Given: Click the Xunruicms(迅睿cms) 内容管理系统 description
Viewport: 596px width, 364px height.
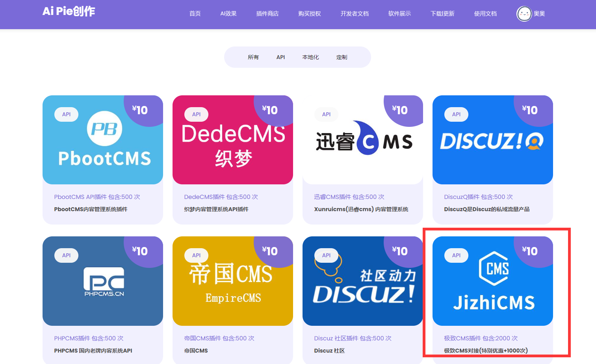Looking at the screenshot, I should point(361,209).
